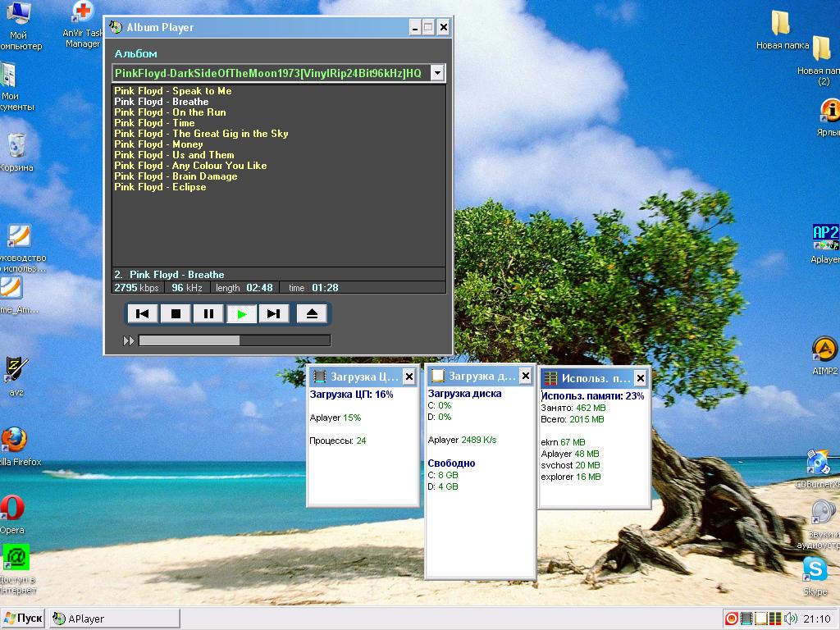Open the Корзина recycle bin icon
The width and height of the screenshot is (840, 630).
pyautogui.click(x=16, y=144)
